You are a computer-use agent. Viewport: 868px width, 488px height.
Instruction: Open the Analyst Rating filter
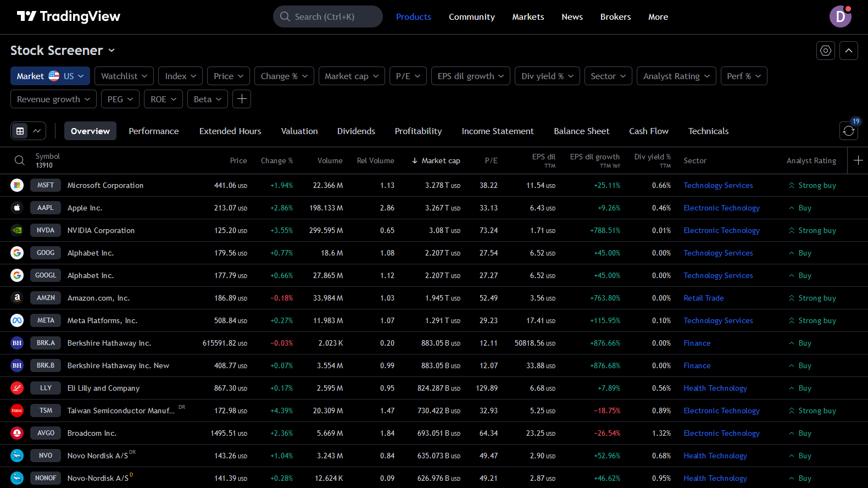pos(676,76)
